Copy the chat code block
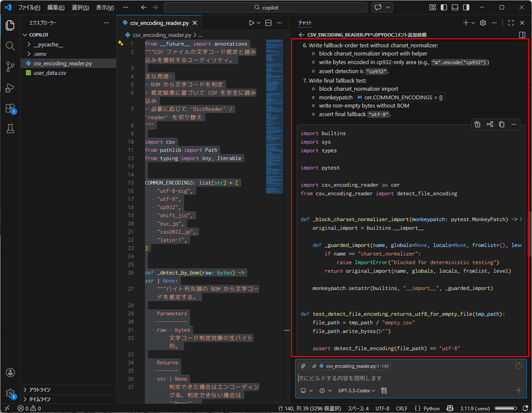 [501, 124]
